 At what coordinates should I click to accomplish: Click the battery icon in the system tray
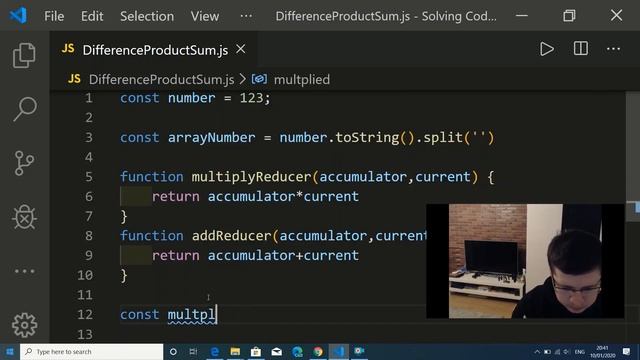pyautogui.click(x=547, y=352)
